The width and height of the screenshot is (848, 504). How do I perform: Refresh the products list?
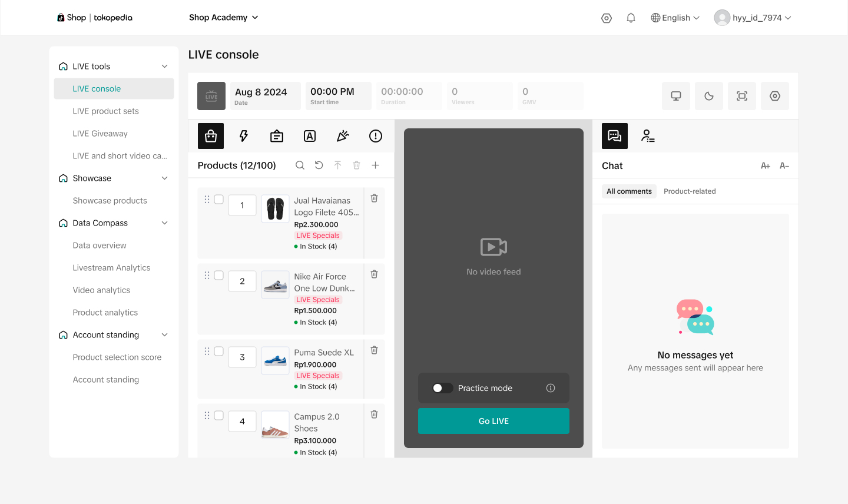319,165
